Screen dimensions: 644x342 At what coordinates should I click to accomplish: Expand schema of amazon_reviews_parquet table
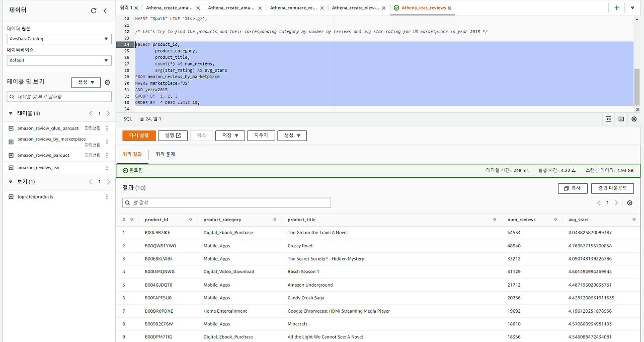pyautogui.click(x=11, y=155)
